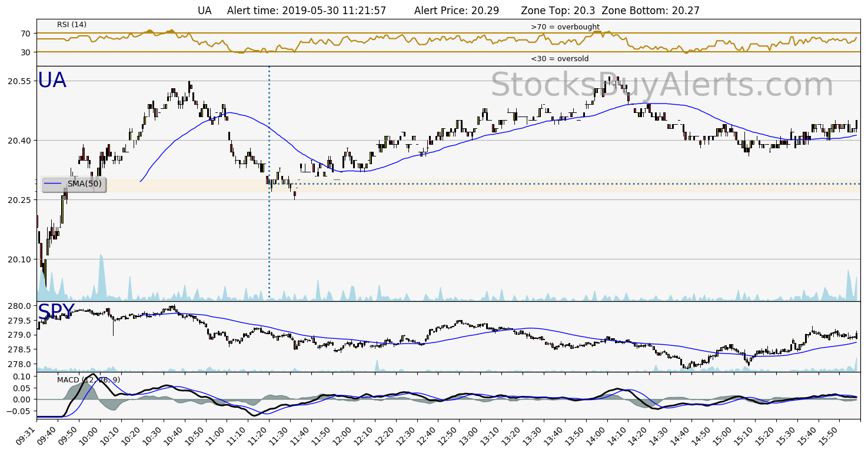Click the 'Zone Bottom: 20.27' title text
The height and width of the screenshot is (453, 868).
[x=651, y=11]
